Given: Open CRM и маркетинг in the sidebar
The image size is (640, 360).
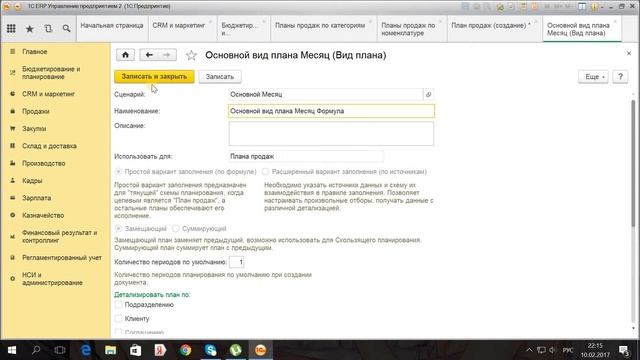Looking at the screenshot, I should tap(48, 94).
